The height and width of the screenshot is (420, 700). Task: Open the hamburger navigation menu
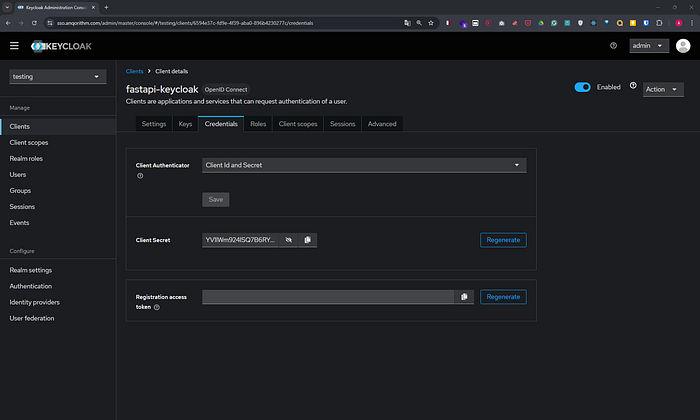(x=14, y=46)
